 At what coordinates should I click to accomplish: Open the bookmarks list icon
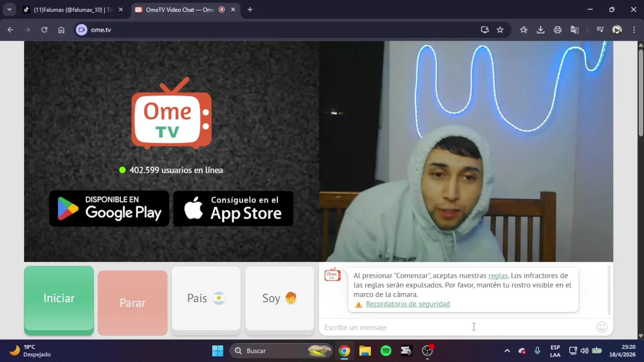524,30
